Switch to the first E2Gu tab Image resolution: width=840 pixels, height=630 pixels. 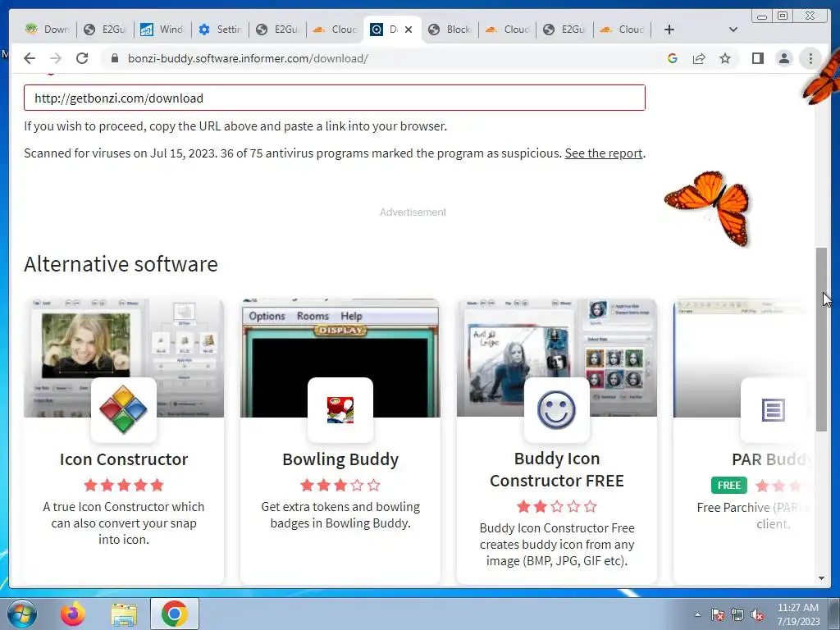104,30
